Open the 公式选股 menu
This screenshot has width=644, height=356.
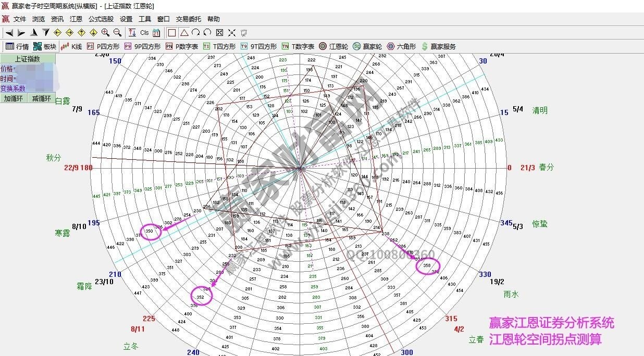click(101, 19)
